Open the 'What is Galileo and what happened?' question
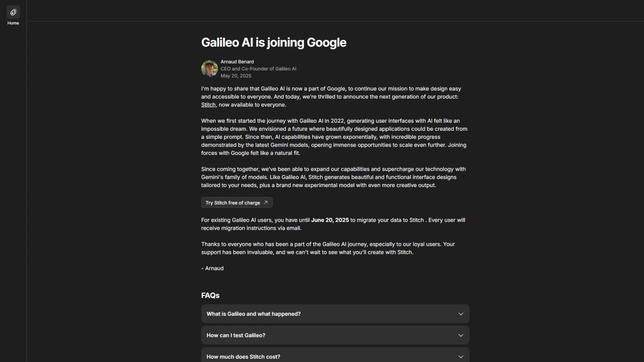The image size is (644, 362). (254, 314)
